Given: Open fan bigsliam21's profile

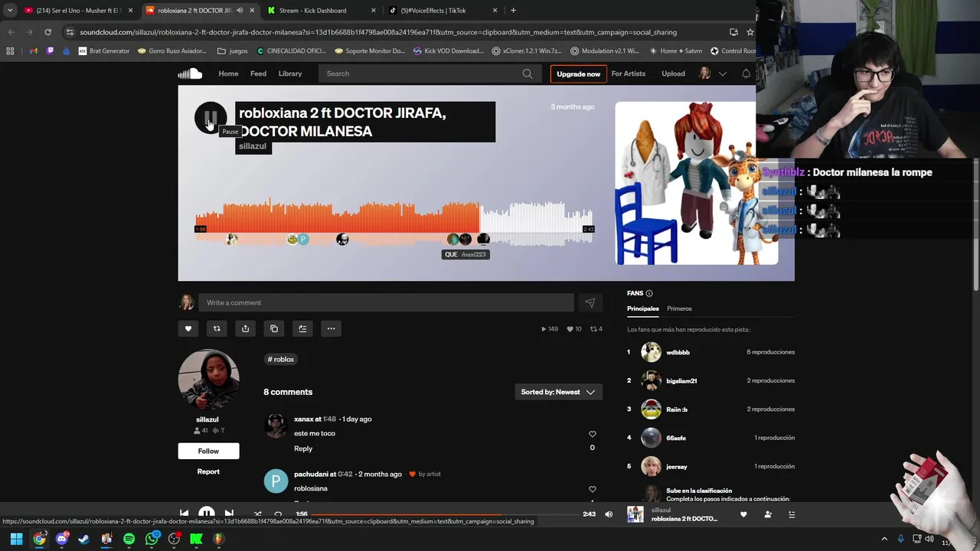Looking at the screenshot, I should [x=681, y=380].
